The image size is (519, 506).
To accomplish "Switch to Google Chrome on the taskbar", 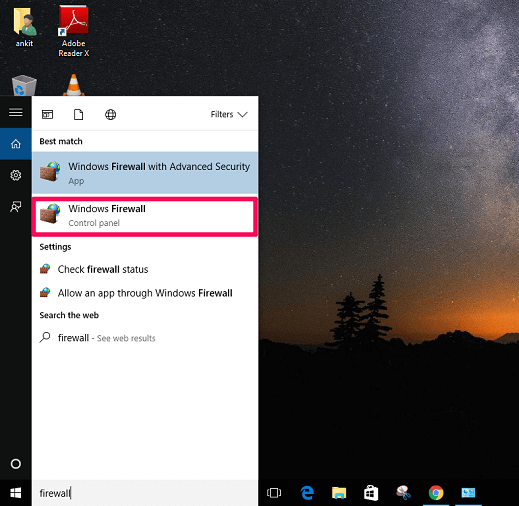I will click(436, 493).
